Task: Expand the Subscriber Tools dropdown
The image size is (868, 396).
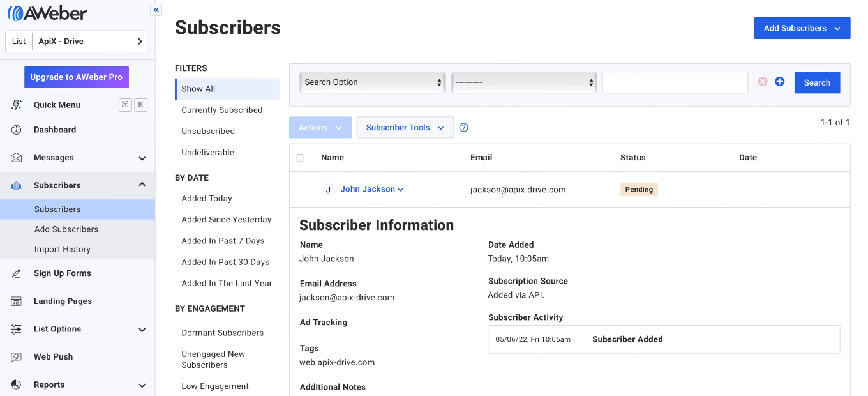Action: [405, 127]
